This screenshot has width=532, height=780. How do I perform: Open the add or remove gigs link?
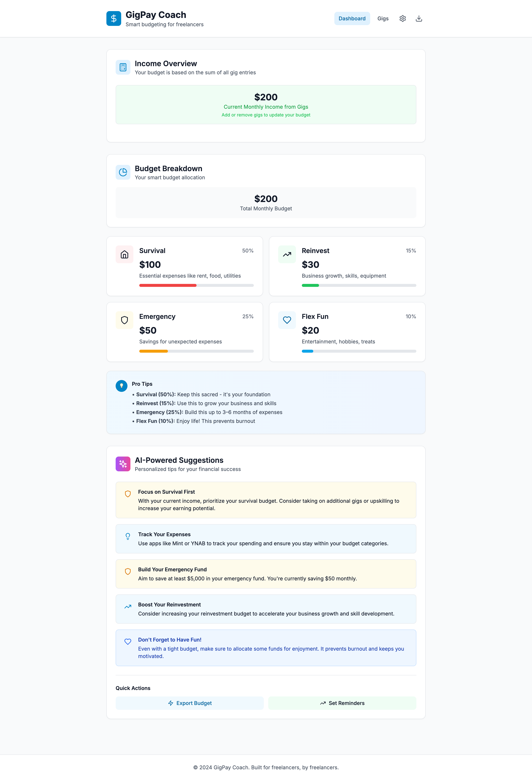[266, 115]
